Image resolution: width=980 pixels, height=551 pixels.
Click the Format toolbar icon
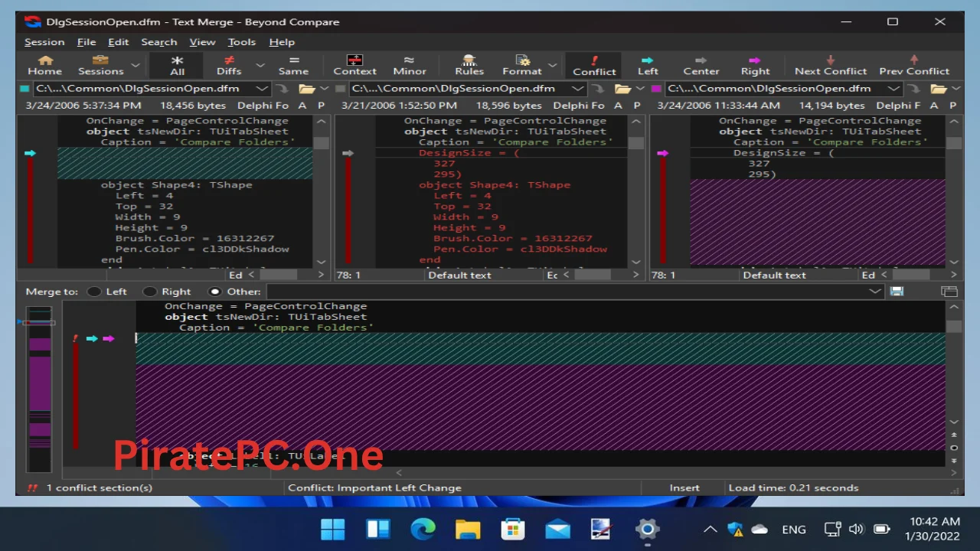pos(521,65)
